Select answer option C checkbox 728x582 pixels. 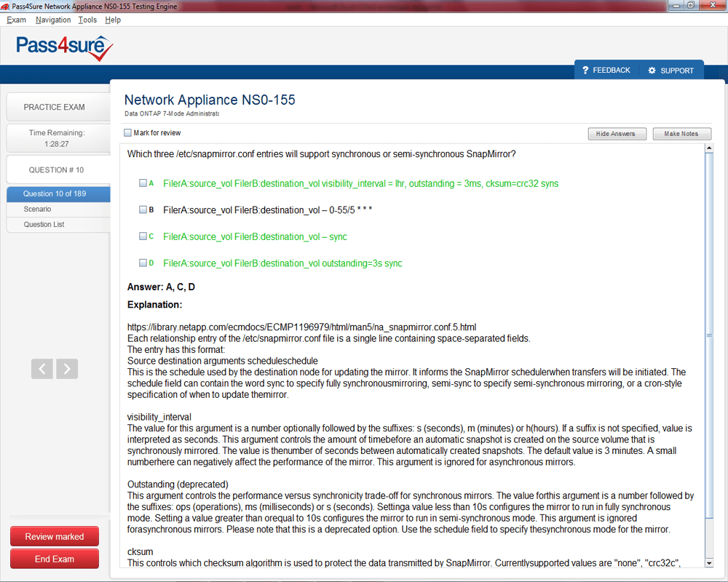pos(143,236)
